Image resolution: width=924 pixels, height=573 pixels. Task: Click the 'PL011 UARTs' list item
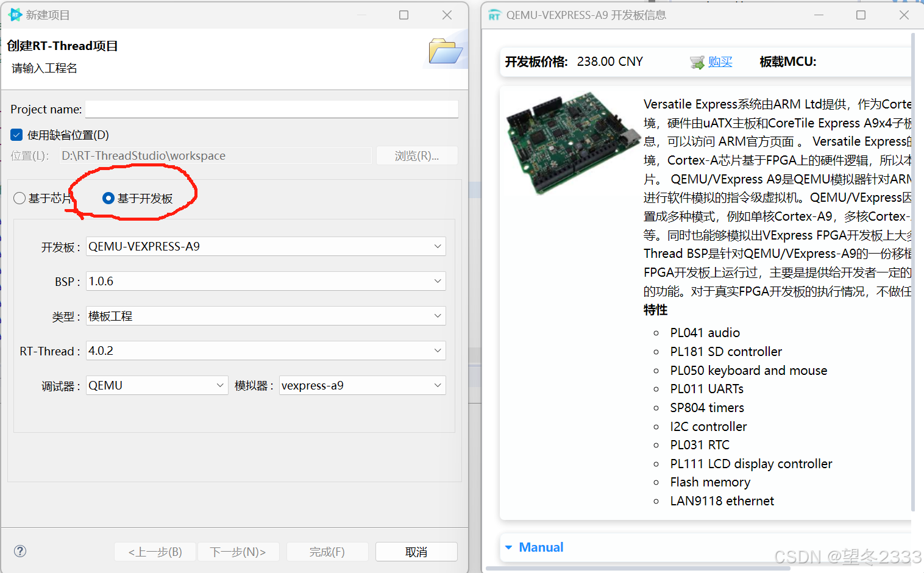coord(707,389)
